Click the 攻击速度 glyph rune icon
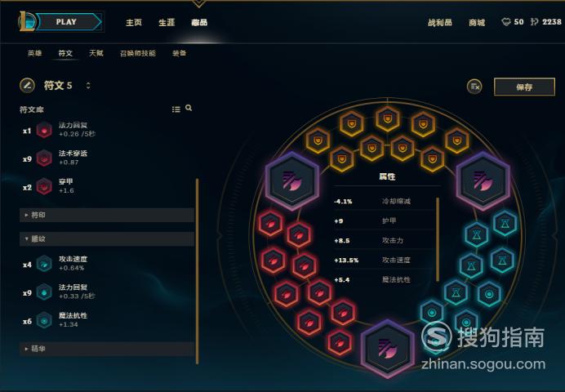 coord(44,264)
